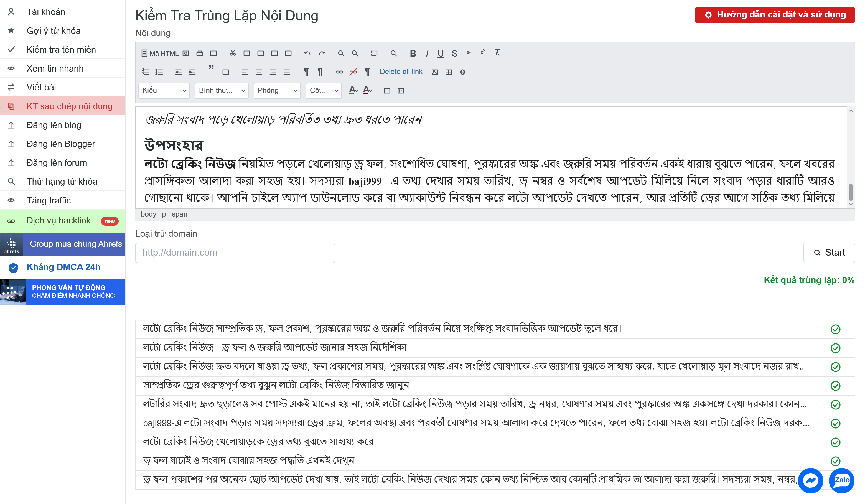Click the Cut scissors icon

pyautogui.click(x=233, y=53)
